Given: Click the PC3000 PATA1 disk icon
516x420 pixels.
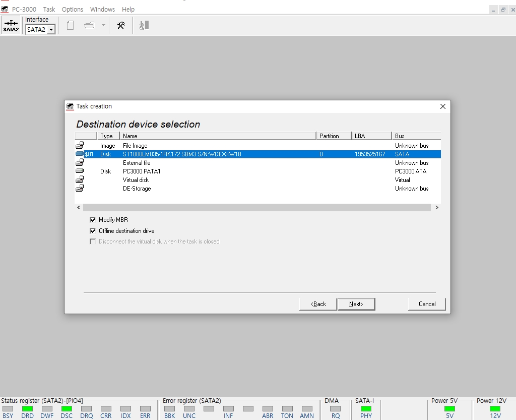Looking at the screenshot, I should [80, 171].
